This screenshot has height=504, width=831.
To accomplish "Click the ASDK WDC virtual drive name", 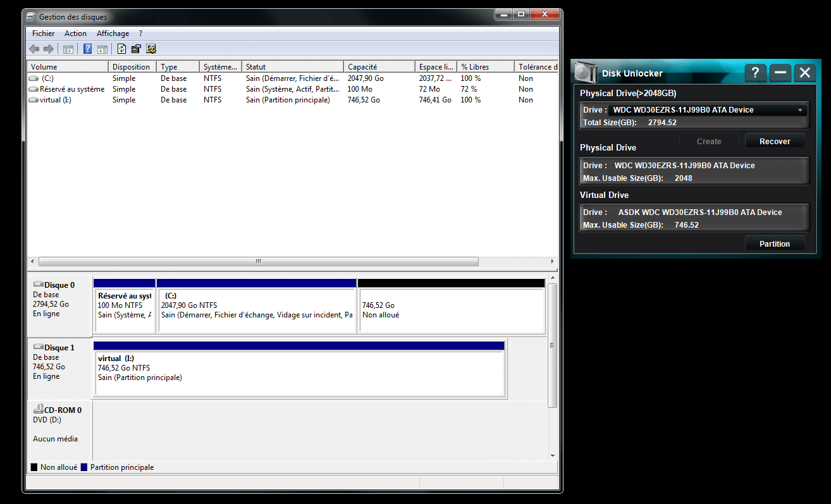I will tap(700, 212).
